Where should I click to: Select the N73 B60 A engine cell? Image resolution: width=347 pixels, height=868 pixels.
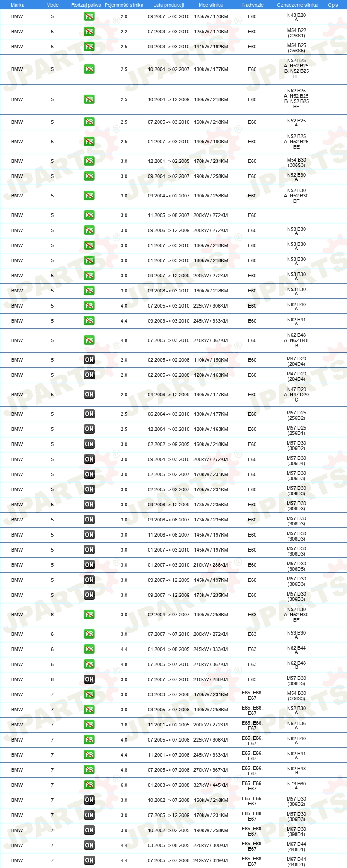pos(296,785)
